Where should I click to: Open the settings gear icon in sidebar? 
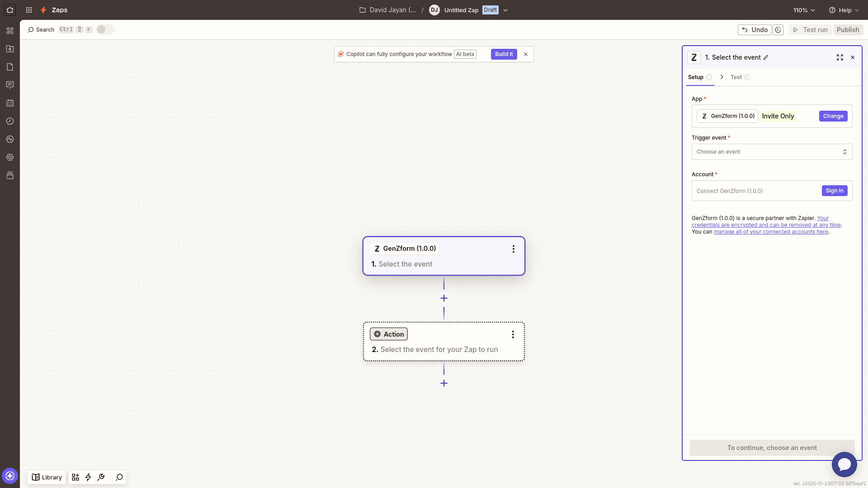(10, 157)
